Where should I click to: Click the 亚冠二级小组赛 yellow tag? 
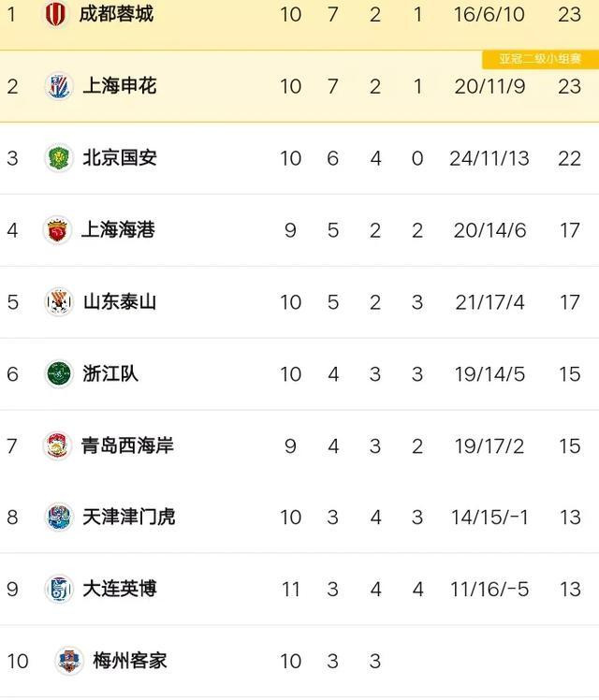point(541,59)
